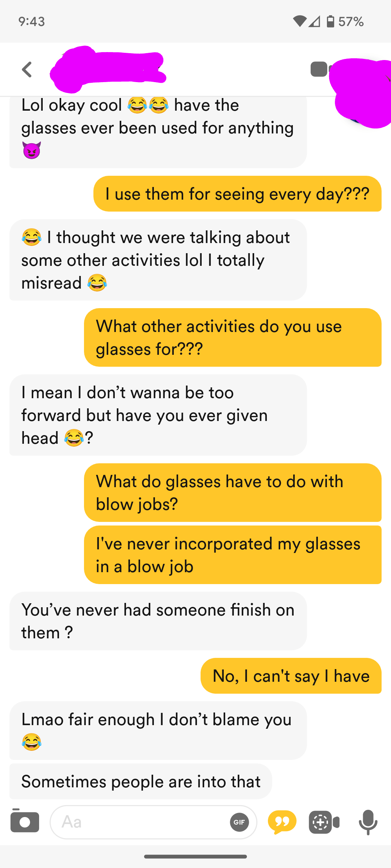
Task: Tap the battery indicator in status bar
Action: (x=330, y=22)
